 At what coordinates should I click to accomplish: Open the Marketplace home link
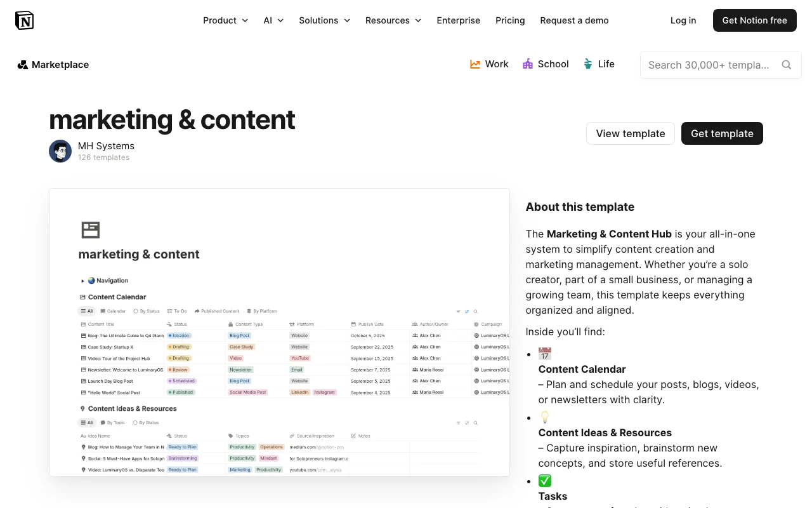[x=53, y=65]
